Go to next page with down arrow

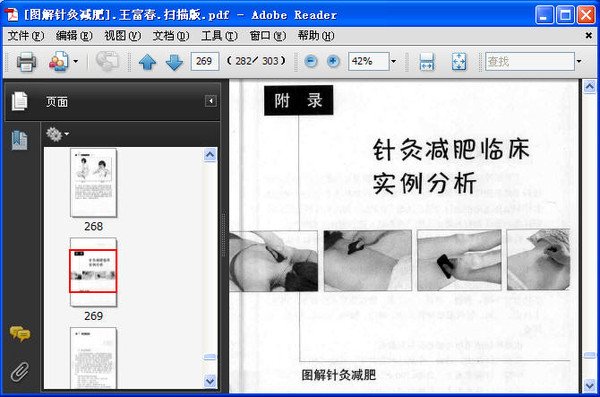174,62
